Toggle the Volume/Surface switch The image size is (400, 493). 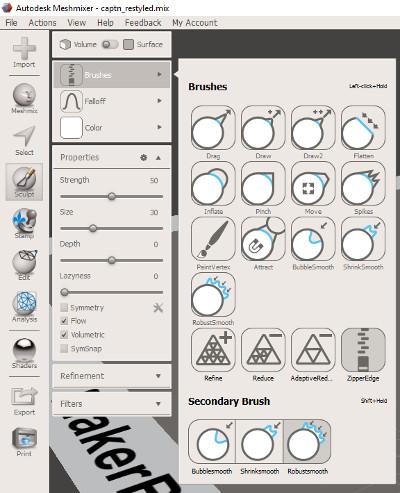[110, 44]
